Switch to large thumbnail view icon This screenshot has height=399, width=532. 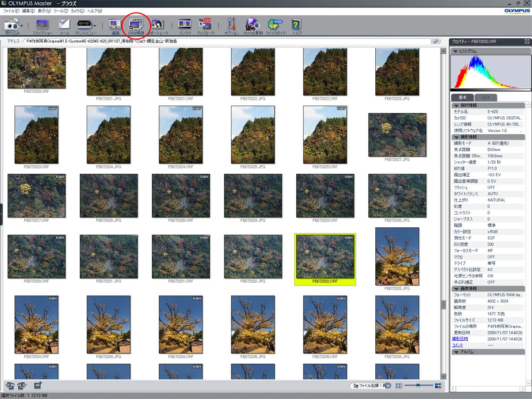click(438, 386)
